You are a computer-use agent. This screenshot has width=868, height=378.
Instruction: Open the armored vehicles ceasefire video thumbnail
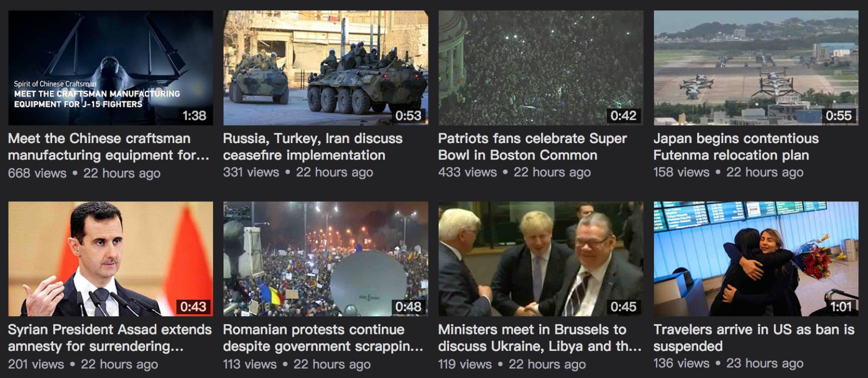click(325, 68)
